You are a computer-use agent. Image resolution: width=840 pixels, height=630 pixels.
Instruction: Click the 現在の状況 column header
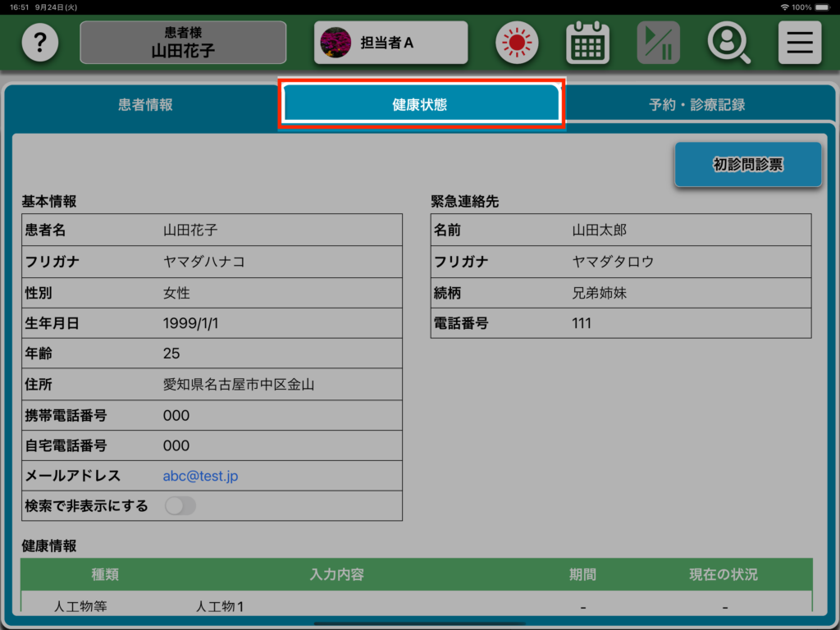pyautogui.click(x=723, y=574)
